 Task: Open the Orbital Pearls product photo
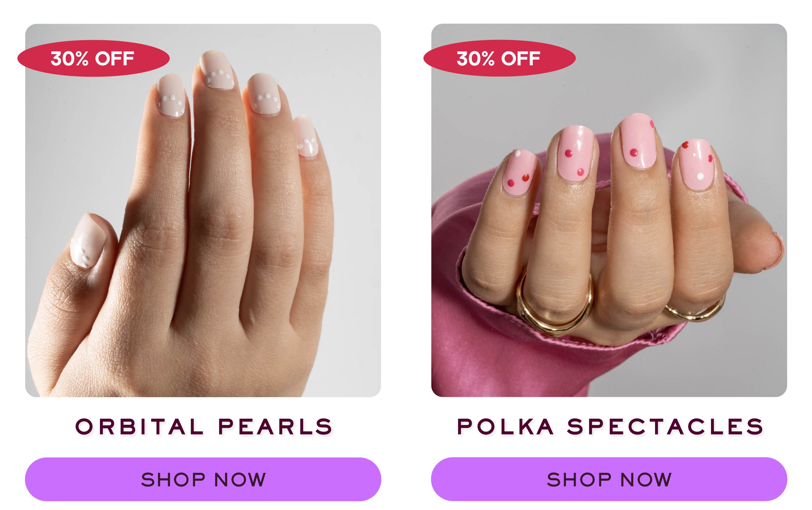click(203, 210)
